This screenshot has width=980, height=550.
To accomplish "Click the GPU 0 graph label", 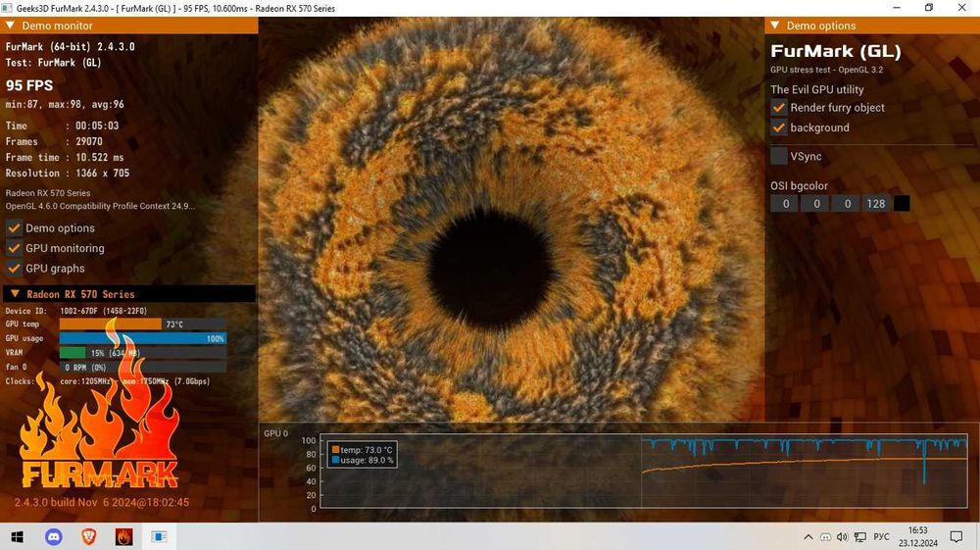I will click(275, 433).
